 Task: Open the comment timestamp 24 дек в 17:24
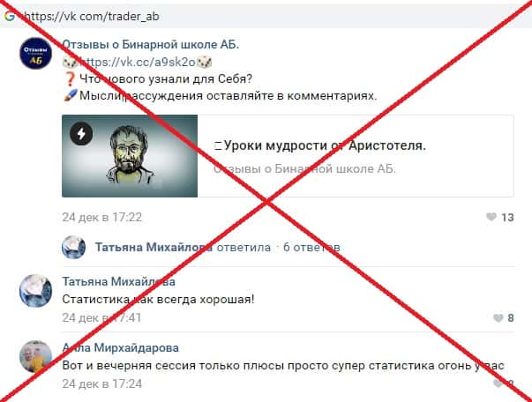coord(102,383)
